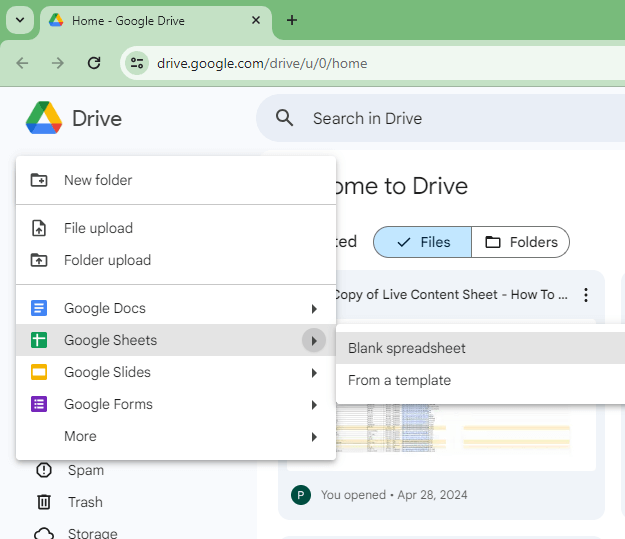Click the address bar URL
The width and height of the screenshot is (625, 539).
(x=262, y=63)
